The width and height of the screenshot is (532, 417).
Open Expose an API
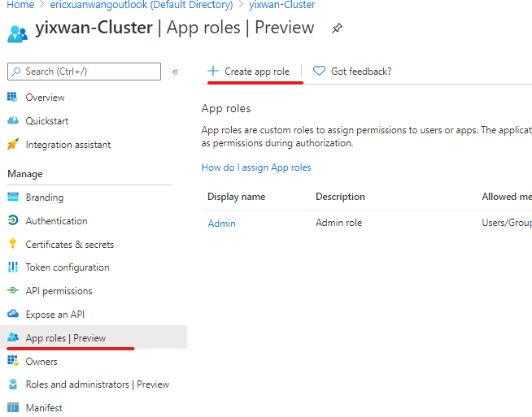click(55, 315)
